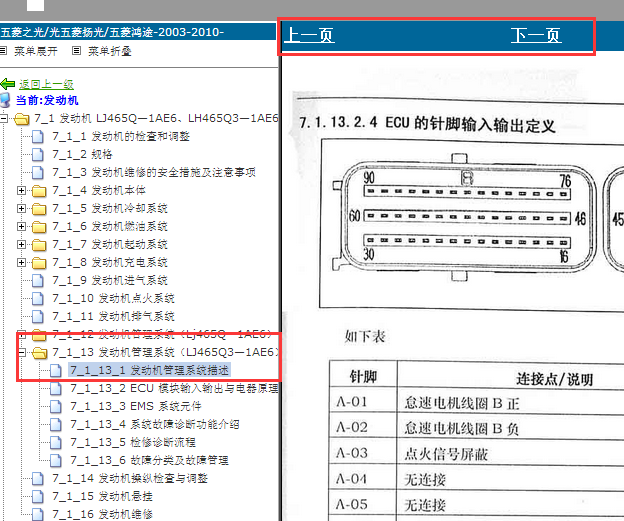Collapse all menus with 菜单折叠
This screenshot has width=624, height=521.
tap(109, 51)
